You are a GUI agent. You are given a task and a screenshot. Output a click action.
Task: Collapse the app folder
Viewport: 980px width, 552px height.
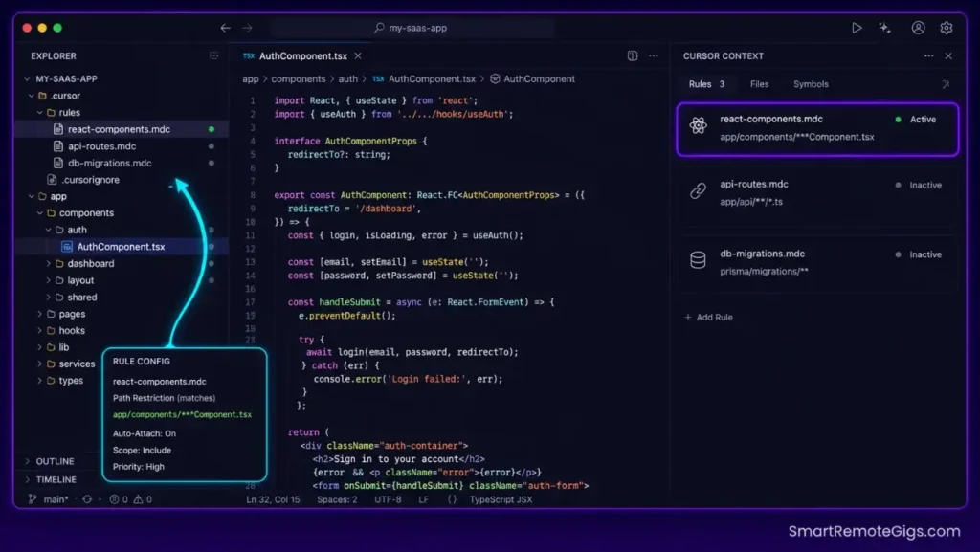click(32, 196)
